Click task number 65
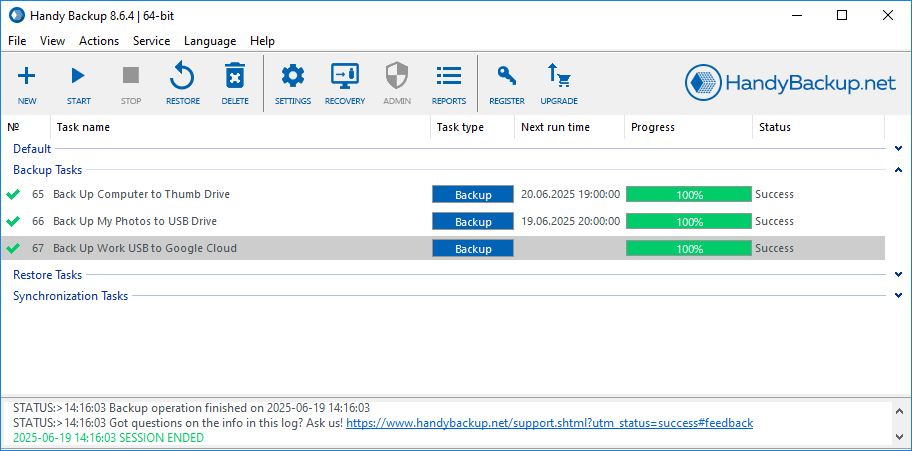The width and height of the screenshot is (912, 451). 38,194
